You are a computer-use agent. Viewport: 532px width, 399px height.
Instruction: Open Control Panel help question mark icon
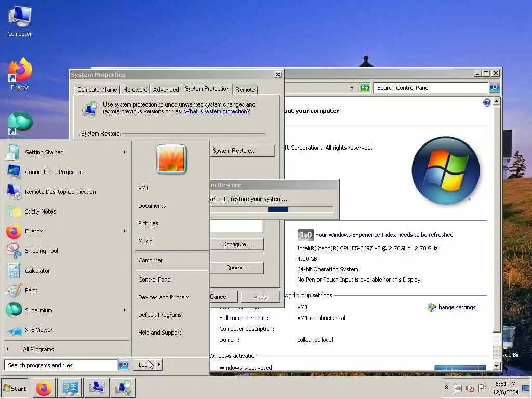(x=487, y=102)
